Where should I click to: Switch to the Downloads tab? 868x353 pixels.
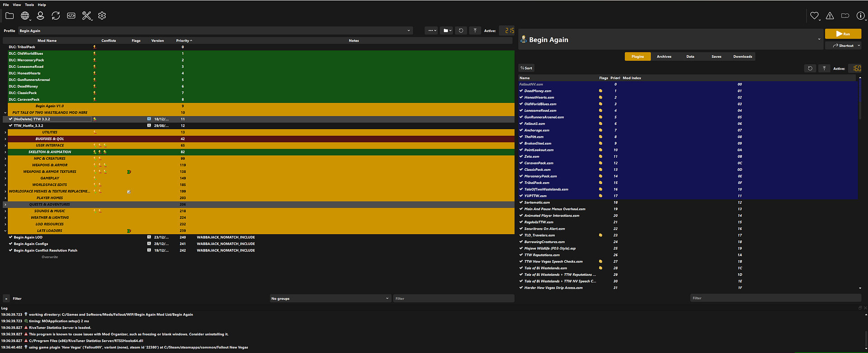click(x=742, y=56)
